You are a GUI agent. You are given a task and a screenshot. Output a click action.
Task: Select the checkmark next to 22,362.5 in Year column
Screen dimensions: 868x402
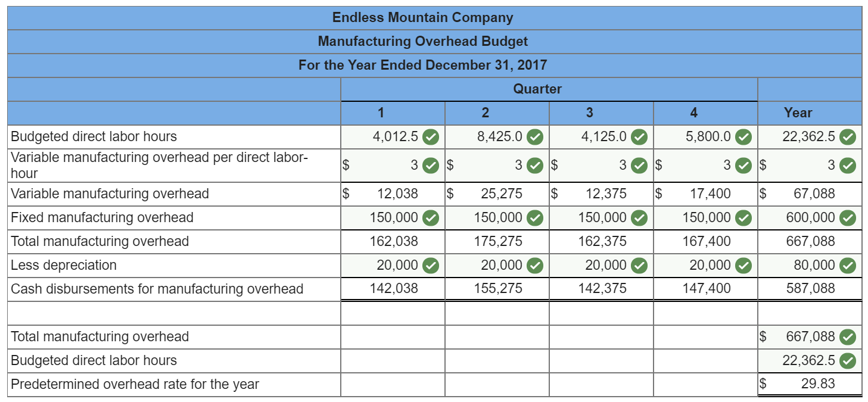click(847, 136)
